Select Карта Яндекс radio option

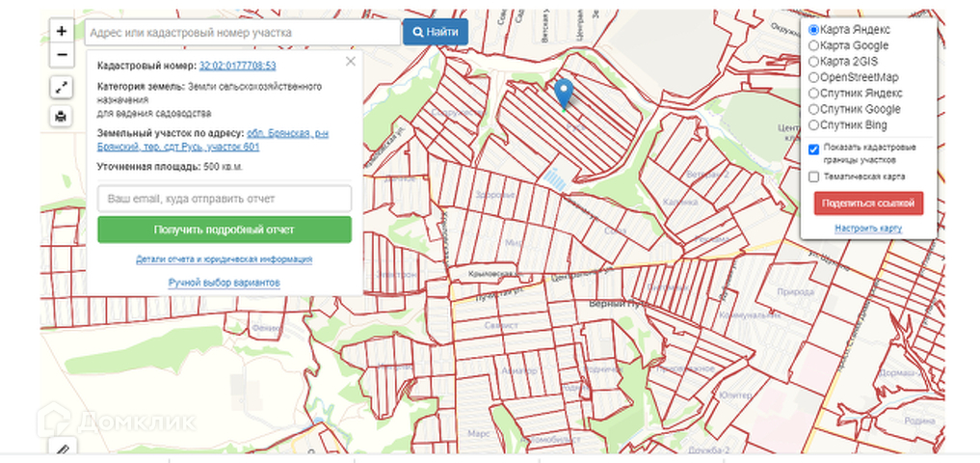813,29
